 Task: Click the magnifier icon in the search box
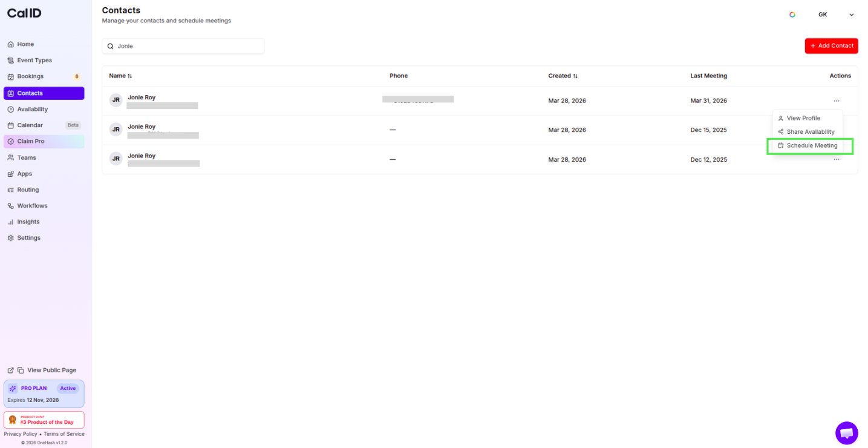[x=110, y=46]
